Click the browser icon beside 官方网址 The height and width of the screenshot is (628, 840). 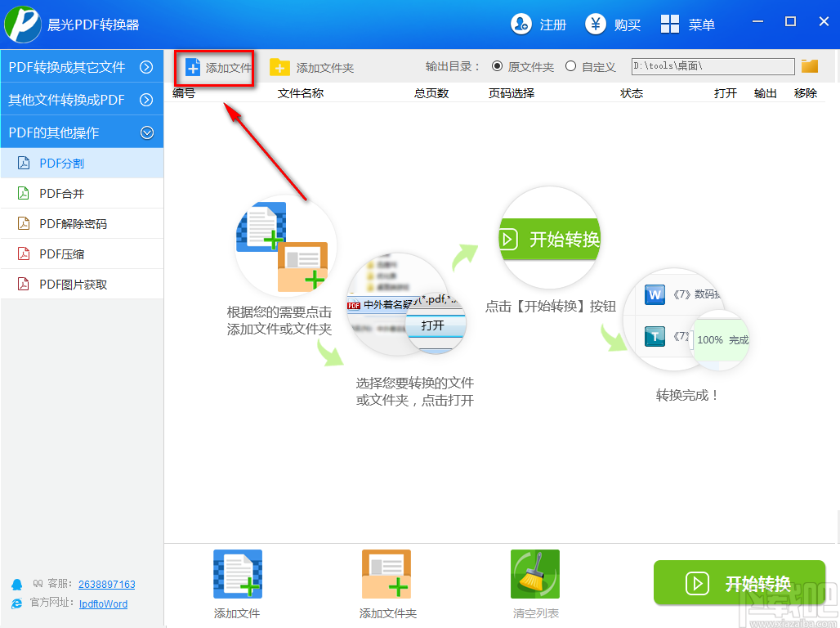17,603
